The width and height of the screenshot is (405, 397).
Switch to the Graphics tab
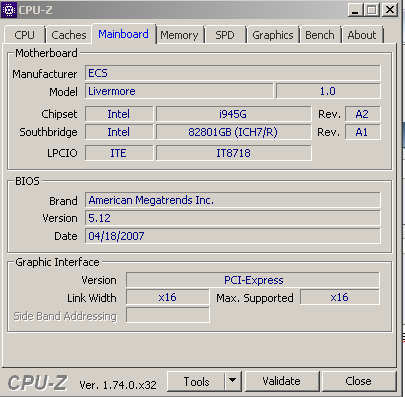coord(273,35)
